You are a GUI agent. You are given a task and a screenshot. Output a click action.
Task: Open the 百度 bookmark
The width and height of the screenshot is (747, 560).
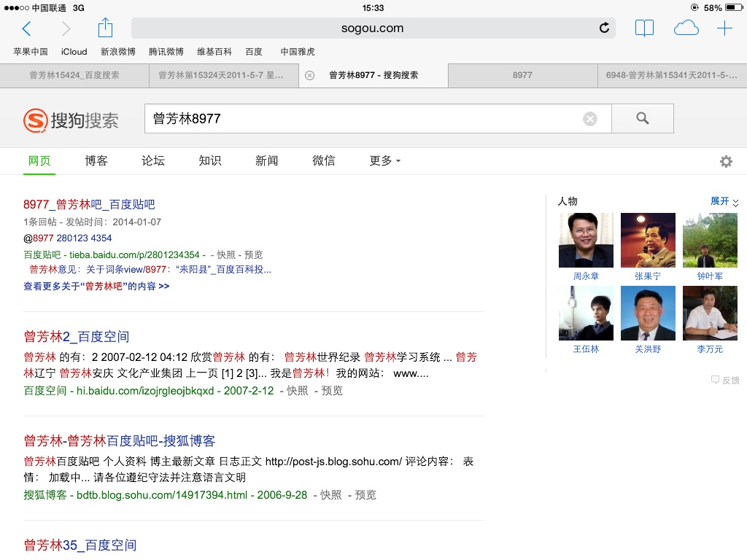click(254, 52)
